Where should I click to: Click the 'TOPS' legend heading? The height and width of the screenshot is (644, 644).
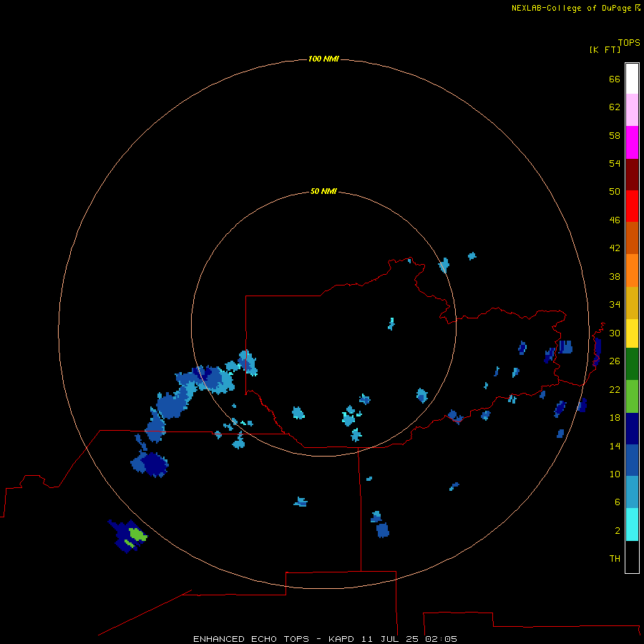coord(629,43)
